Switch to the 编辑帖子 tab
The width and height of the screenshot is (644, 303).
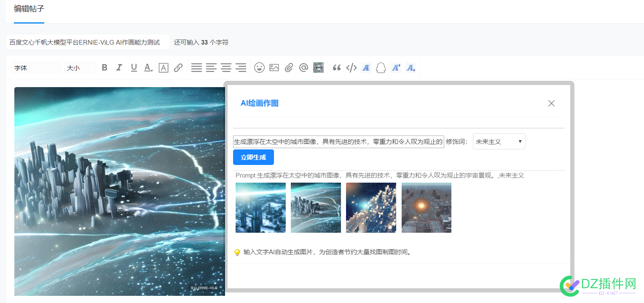pyautogui.click(x=29, y=8)
